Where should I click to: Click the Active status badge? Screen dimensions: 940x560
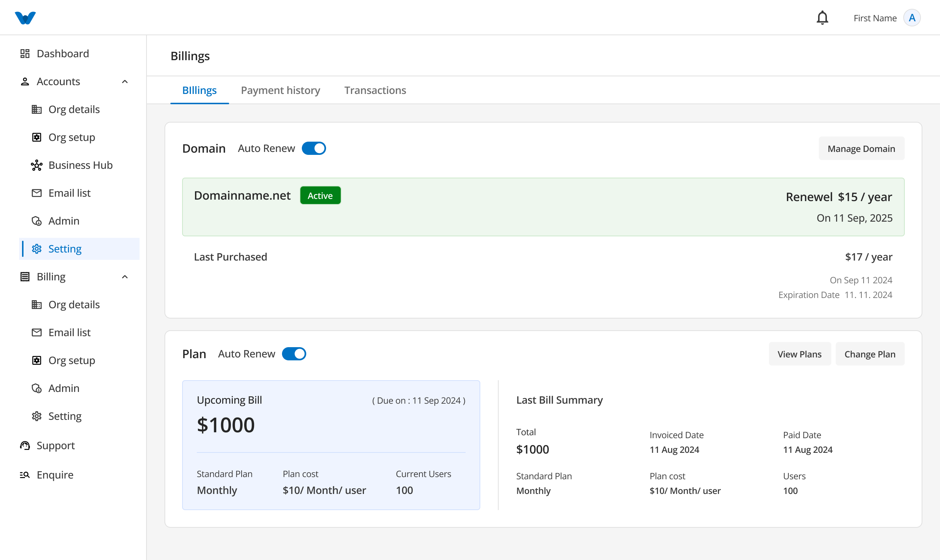320,196
